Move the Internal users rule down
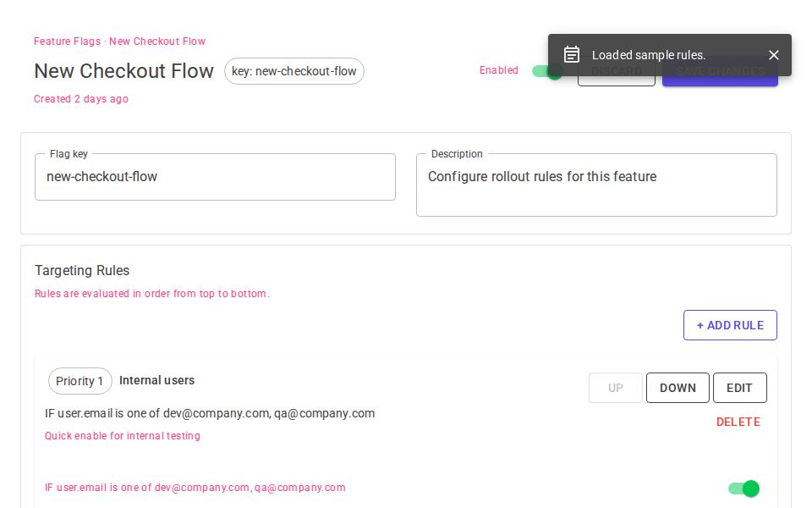812x508 pixels. point(677,388)
